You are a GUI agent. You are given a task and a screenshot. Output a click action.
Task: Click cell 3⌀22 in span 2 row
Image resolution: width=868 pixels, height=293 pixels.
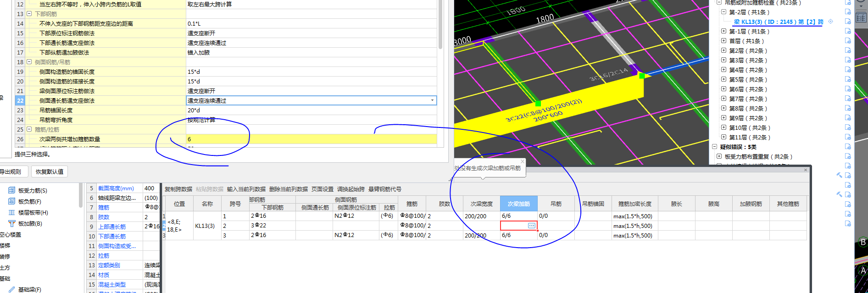click(272, 226)
